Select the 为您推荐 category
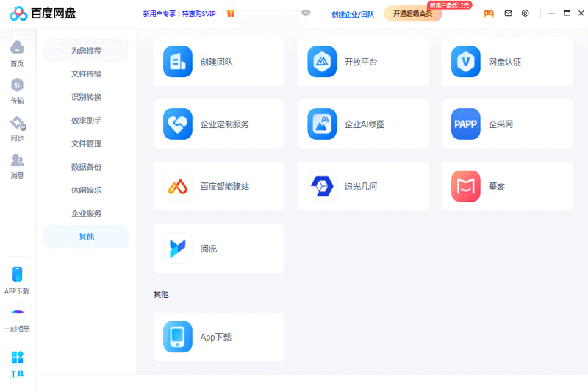 pos(86,51)
